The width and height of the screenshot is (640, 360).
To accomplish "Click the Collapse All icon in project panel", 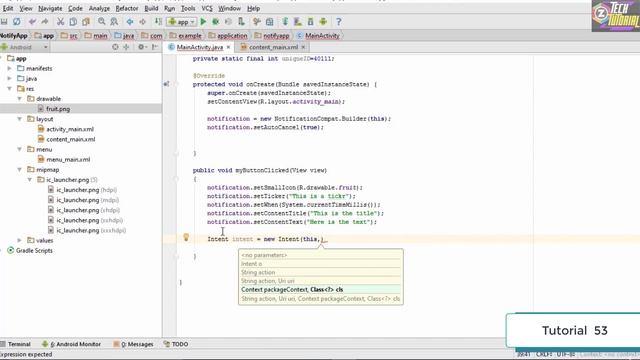I will click(126, 47).
